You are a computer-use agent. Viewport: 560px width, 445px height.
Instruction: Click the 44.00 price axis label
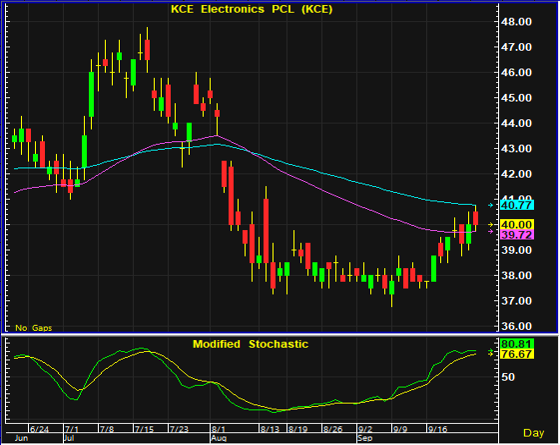[x=516, y=123]
